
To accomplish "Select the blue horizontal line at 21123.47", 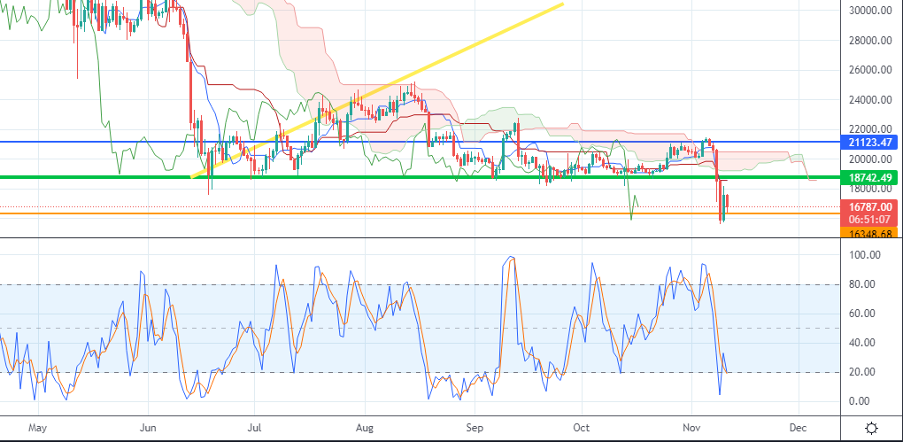I will pos(420,142).
